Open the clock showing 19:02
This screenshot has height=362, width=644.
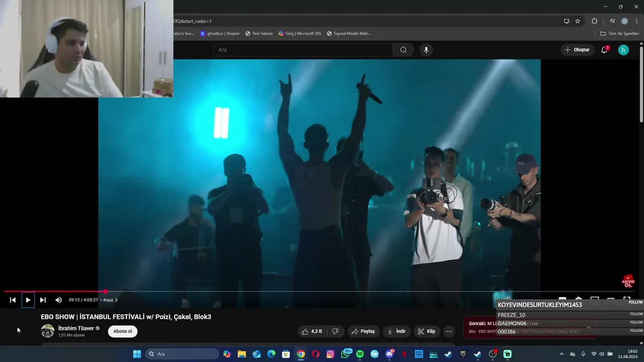pos(627,354)
